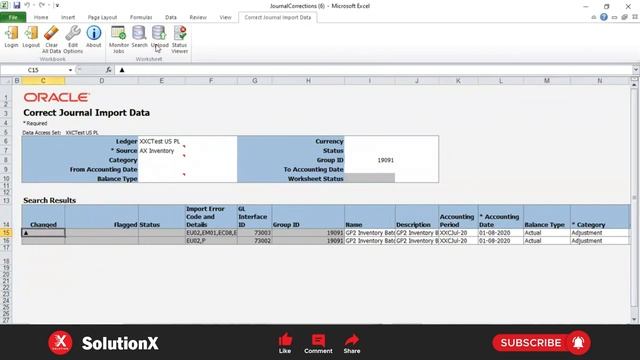Open the Quick Access Toolbar customize dropdown
The width and height of the screenshot is (640, 360).
[x=57, y=5]
